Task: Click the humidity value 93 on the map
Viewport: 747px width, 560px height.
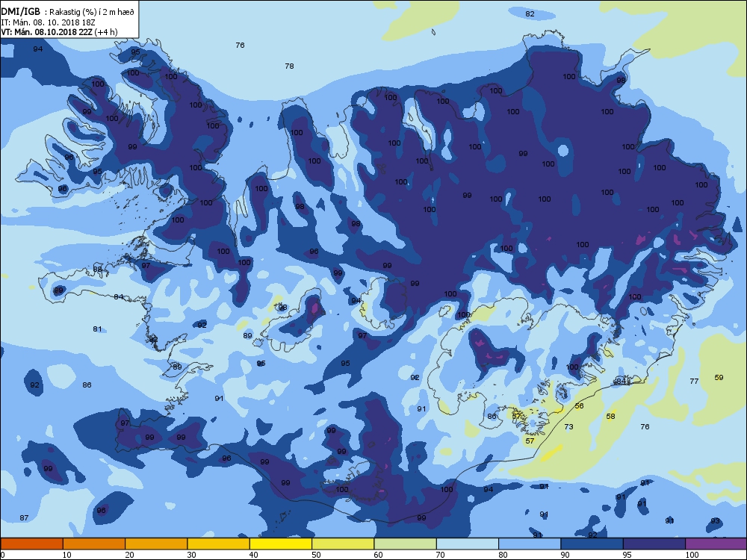Action: 715,521
